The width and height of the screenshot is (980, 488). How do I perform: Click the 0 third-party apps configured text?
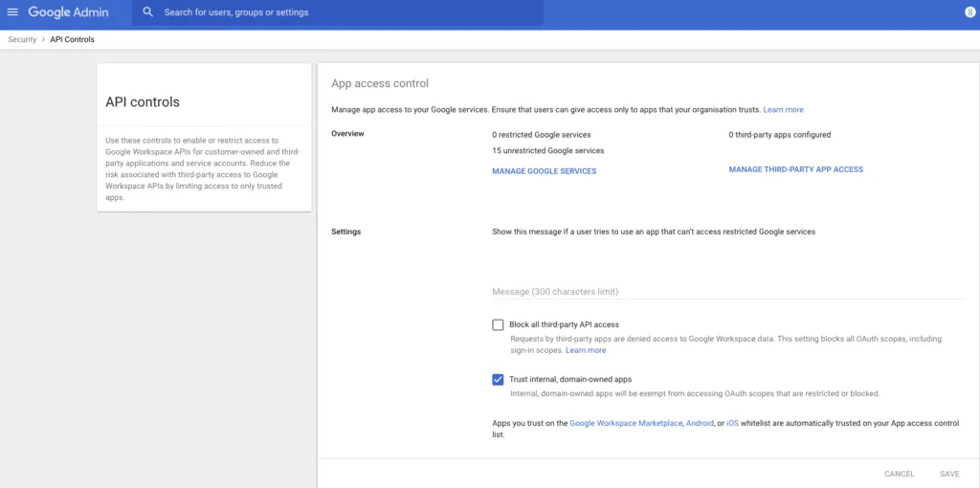click(779, 134)
